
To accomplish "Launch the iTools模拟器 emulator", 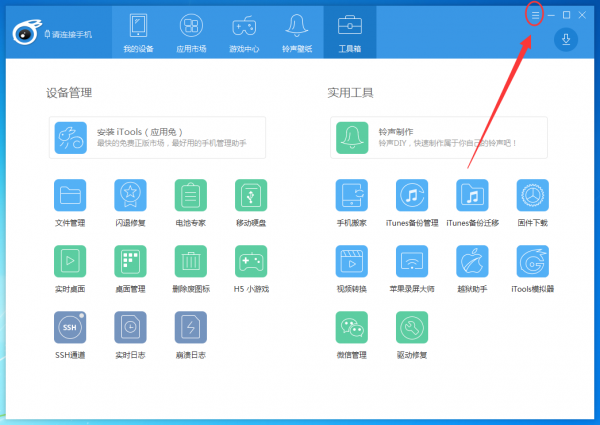I will [x=533, y=261].
